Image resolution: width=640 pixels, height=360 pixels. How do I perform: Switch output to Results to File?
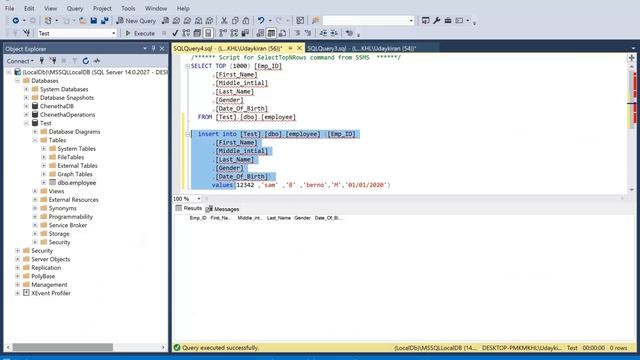(282, 33)
